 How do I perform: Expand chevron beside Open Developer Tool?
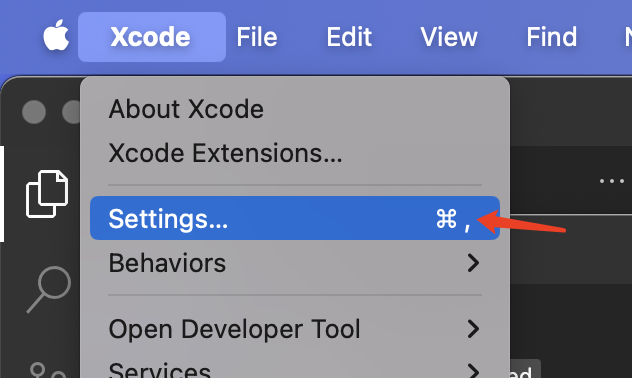[x=473, y=329]
